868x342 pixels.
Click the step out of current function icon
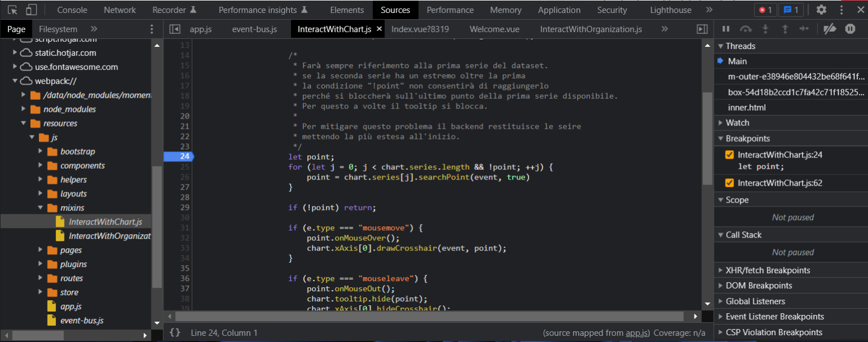click(784, 29)
